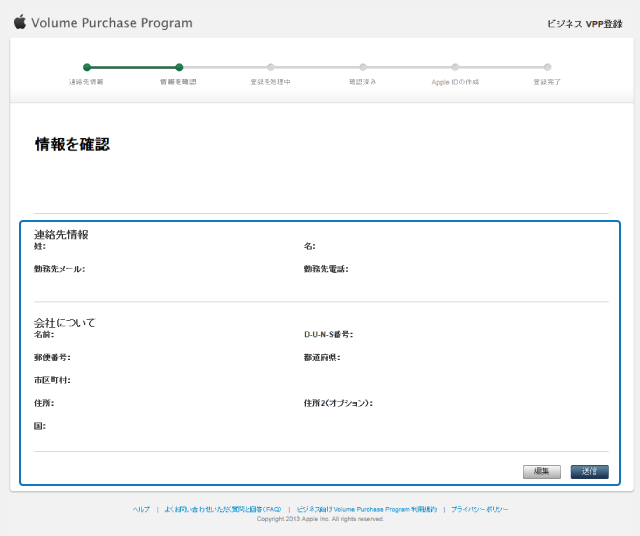
Task: Click the 連絡先情報 progress step dot
Action: click(x=87, y=67)
